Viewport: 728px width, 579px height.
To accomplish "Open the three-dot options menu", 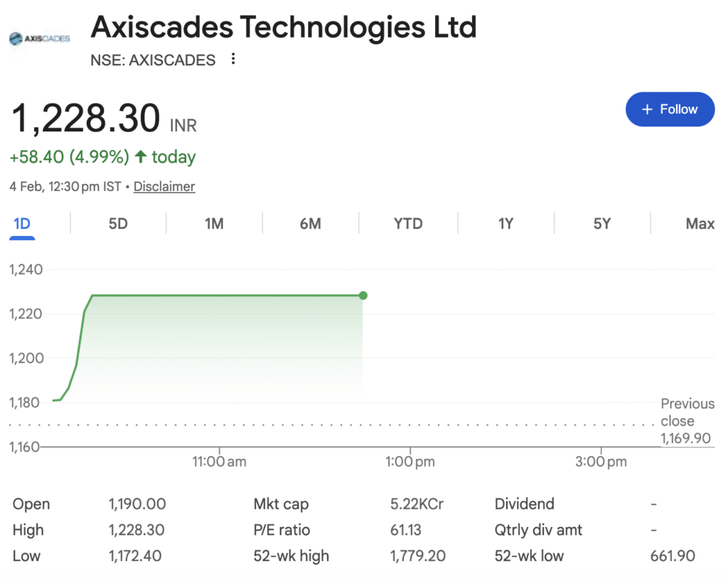I will pos(233,60).
